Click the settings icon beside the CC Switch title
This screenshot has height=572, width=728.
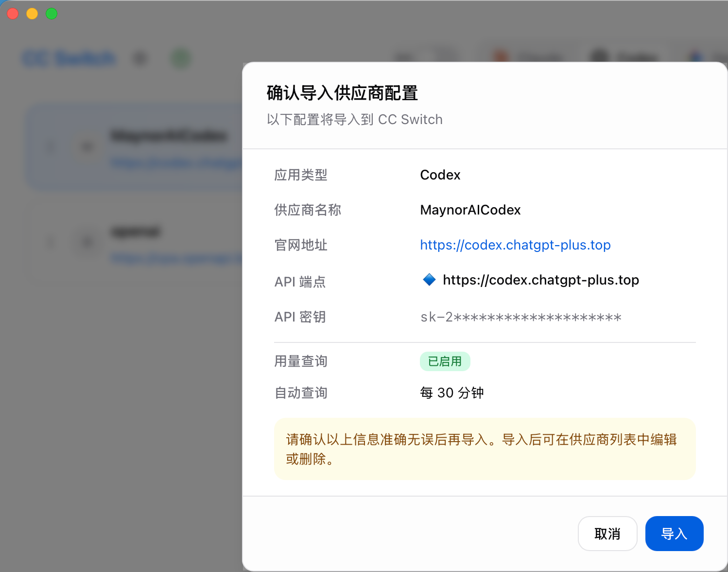pyautogui.click(x=140, y=59)
